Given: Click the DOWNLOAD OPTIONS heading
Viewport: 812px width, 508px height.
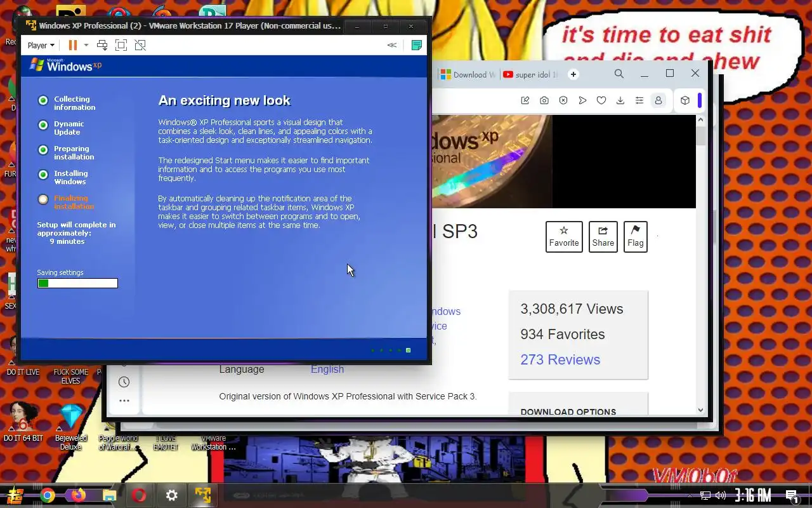Looking at the screenshot, I should [x=568, y=411].
